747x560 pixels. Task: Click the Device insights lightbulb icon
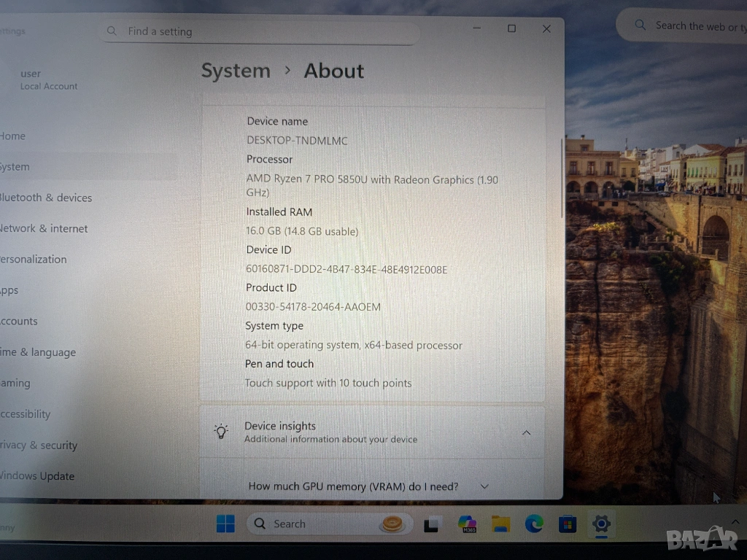(221, 432)
